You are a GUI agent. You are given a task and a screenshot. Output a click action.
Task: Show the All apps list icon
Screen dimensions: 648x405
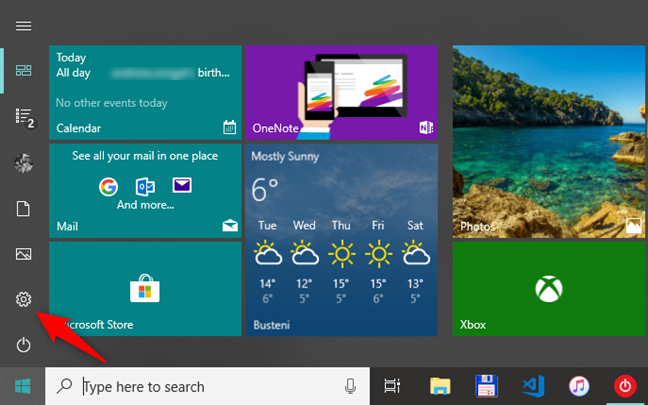pyautogui.click(x=24, y=118)
